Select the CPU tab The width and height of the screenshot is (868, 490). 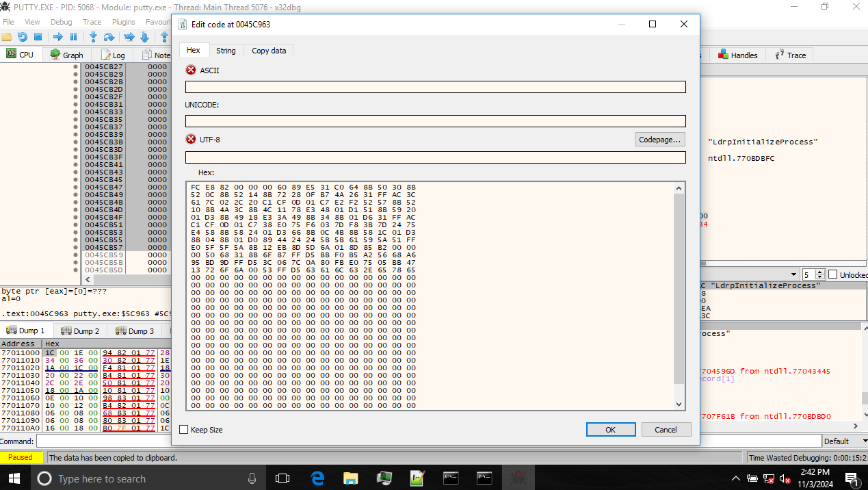pyautogui.click(x=20, y=54)
